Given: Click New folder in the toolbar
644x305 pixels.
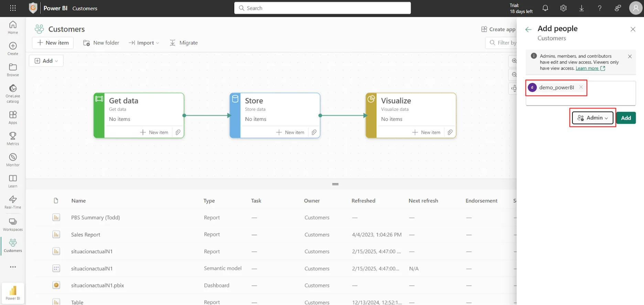Looking at the screenshot, I should (101, 43).
